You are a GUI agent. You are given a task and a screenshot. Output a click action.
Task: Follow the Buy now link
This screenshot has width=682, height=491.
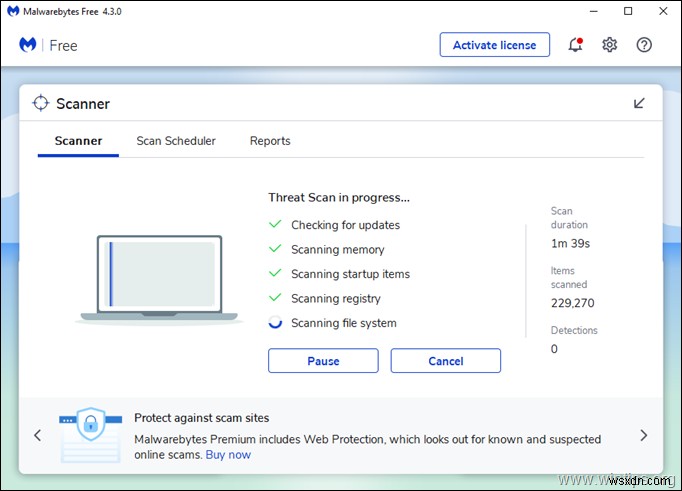pyautogui.click(x=228, y=455)
